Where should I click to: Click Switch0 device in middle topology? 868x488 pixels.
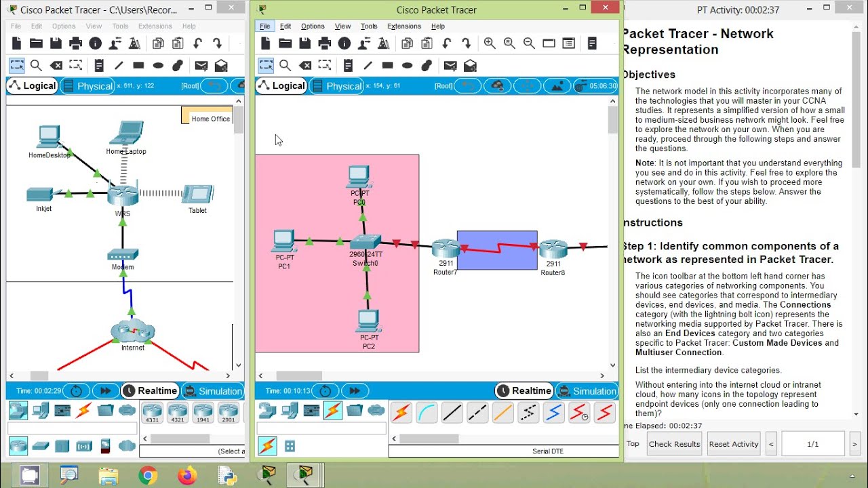366,243
